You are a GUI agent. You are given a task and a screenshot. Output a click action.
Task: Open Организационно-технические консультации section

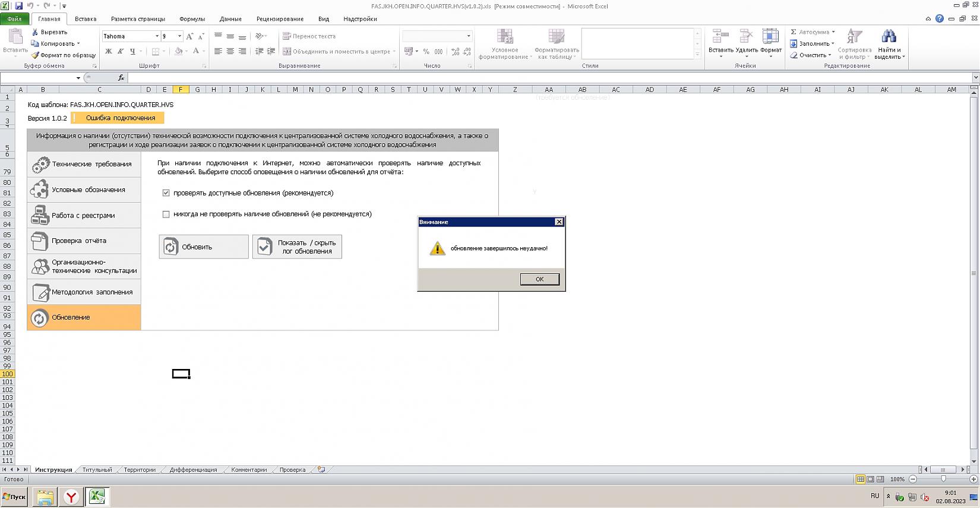(x=84, y=266)
